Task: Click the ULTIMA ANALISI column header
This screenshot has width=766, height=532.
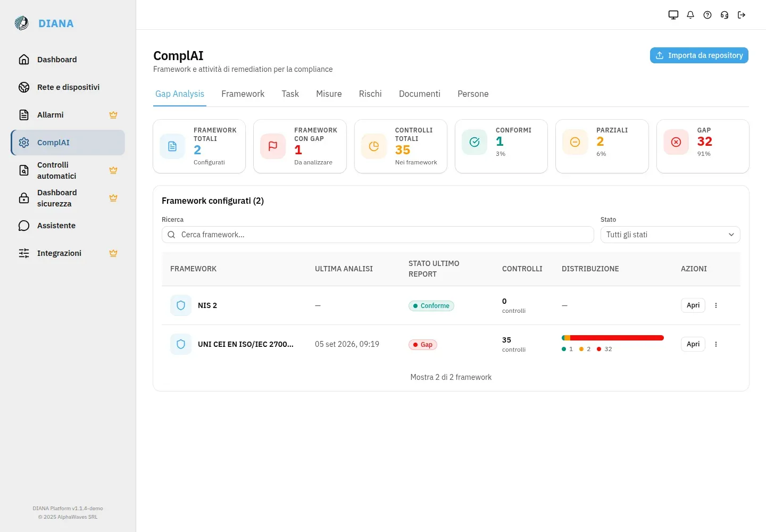Action: click(x=344, y=269)
